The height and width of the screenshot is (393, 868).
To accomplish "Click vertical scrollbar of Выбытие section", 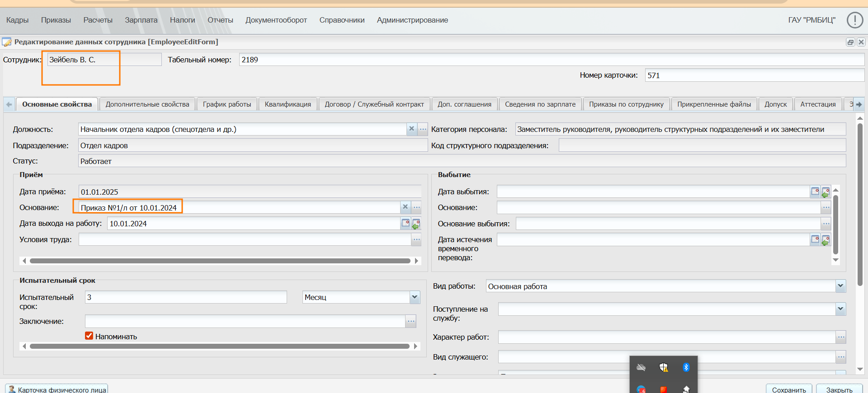I will pyautogui.click(x=835, y=225).
